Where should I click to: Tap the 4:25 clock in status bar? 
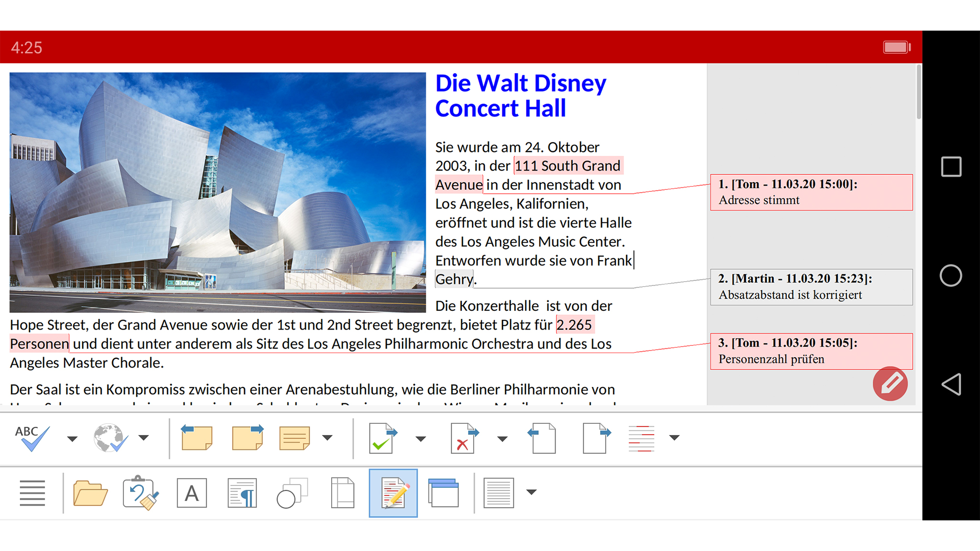click(27, 48)
